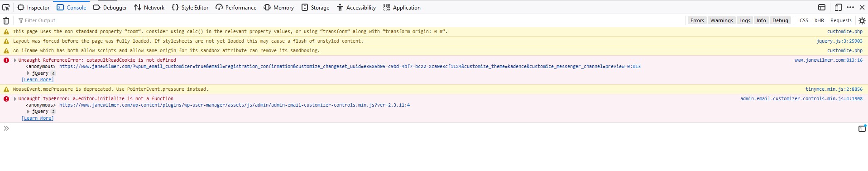Expand the a.editor.initialize TypeError entry

pos(15,99)
